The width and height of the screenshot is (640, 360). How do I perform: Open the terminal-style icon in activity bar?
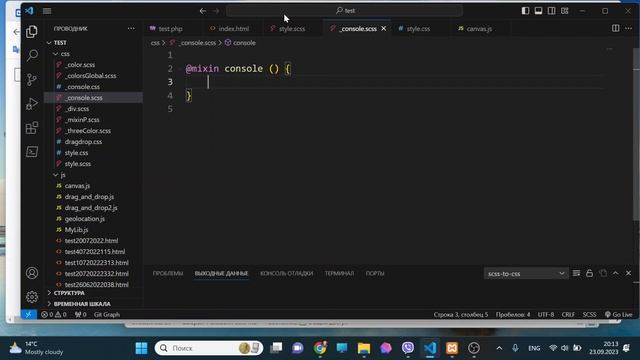pos(32,152)
